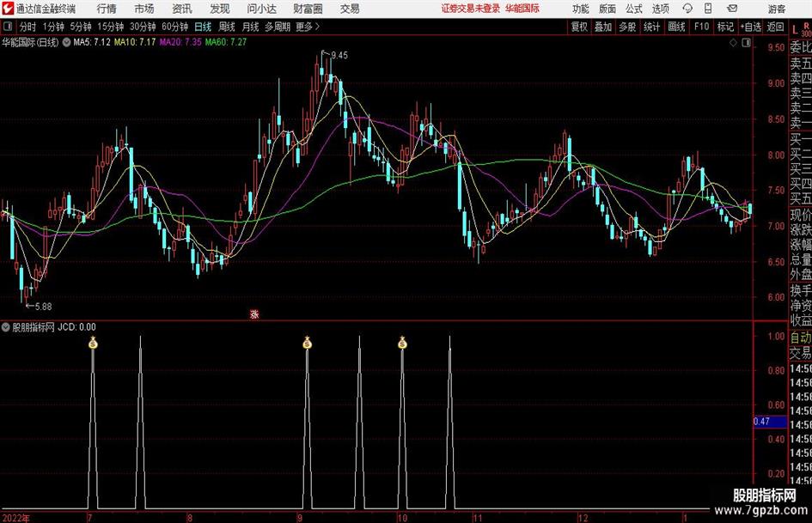Open the 资讯 menu
Image resolution: width=812 pixels, height=523 pixels.
click(x=182, y=9)
